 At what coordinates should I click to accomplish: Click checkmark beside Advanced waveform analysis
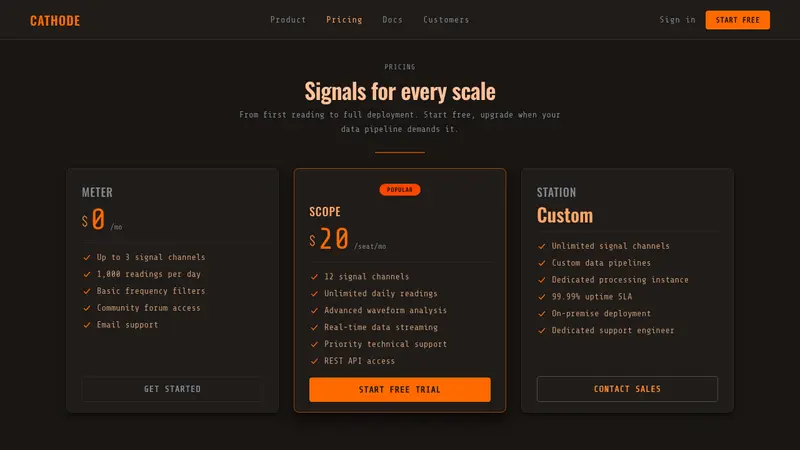[x=314, y=310]
